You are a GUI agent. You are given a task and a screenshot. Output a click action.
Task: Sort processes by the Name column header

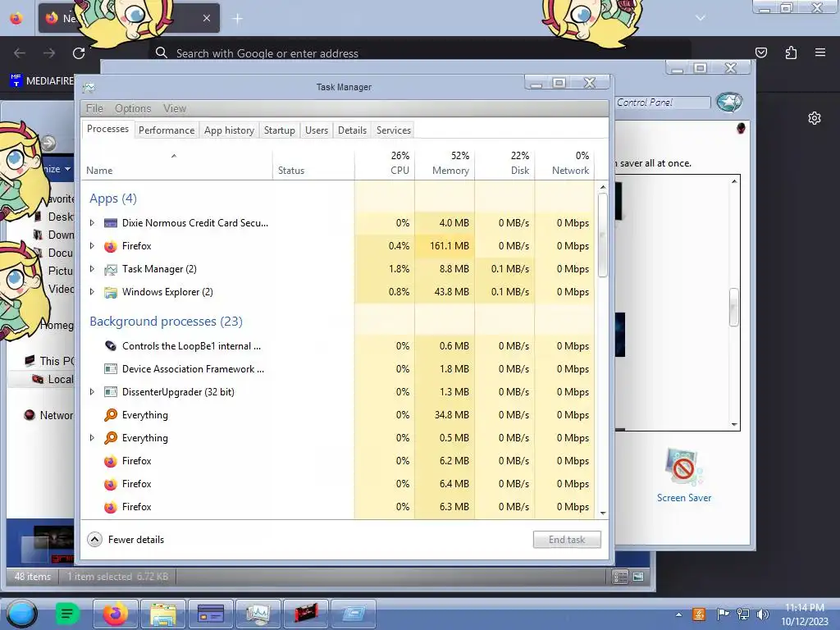(x=177, y=163)
